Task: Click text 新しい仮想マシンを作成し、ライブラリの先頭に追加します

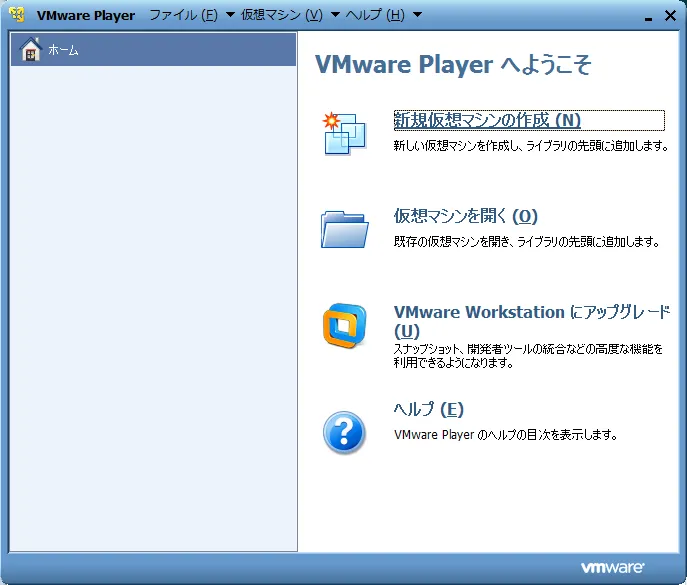Action: [531, 145]
